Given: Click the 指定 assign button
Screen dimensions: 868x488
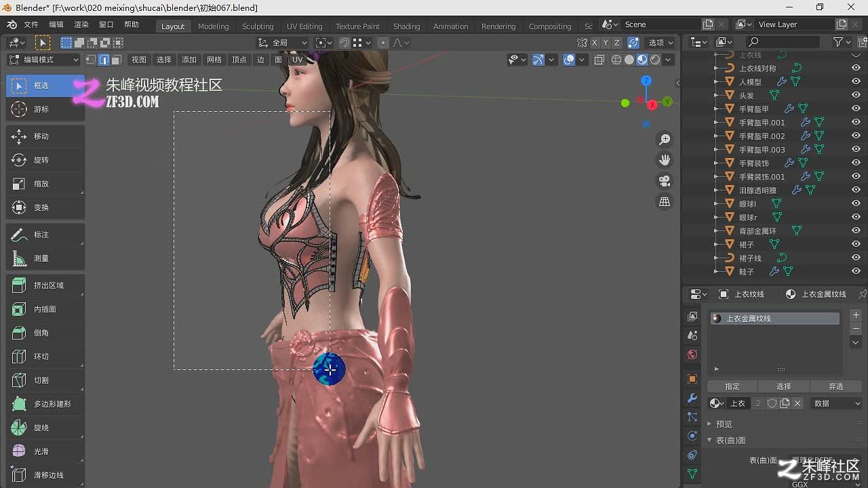Looking at the screenshot, I should click(x=732, y=386).
